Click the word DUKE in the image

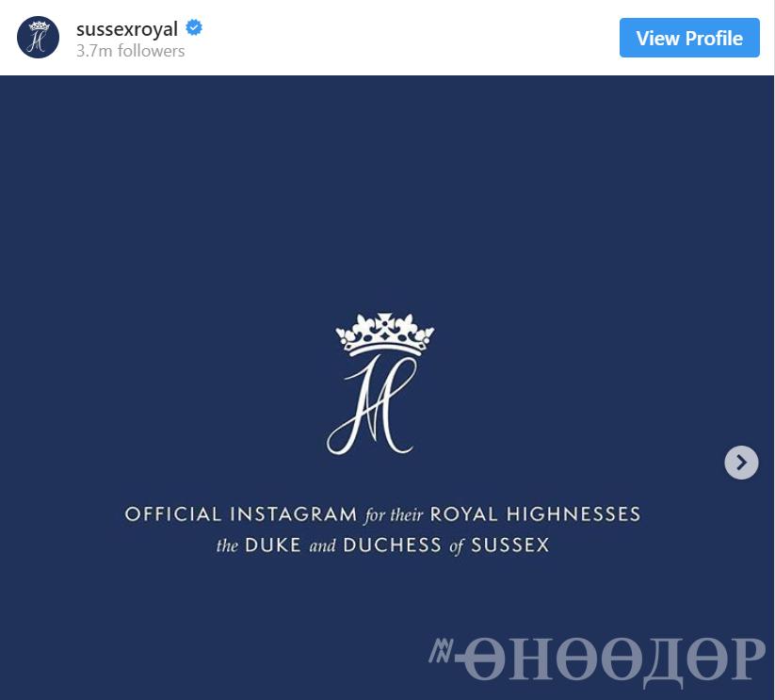click(275, 545)
